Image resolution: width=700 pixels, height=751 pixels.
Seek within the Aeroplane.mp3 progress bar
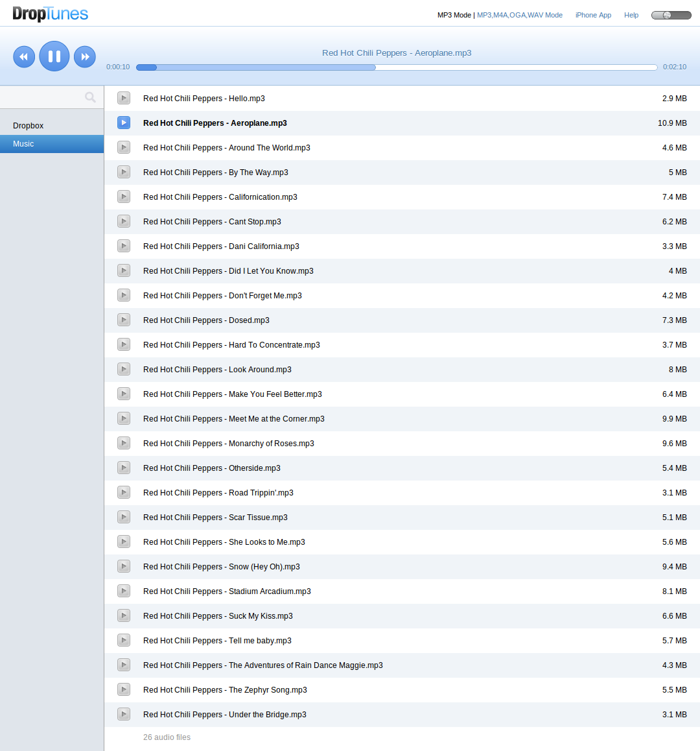397,67
